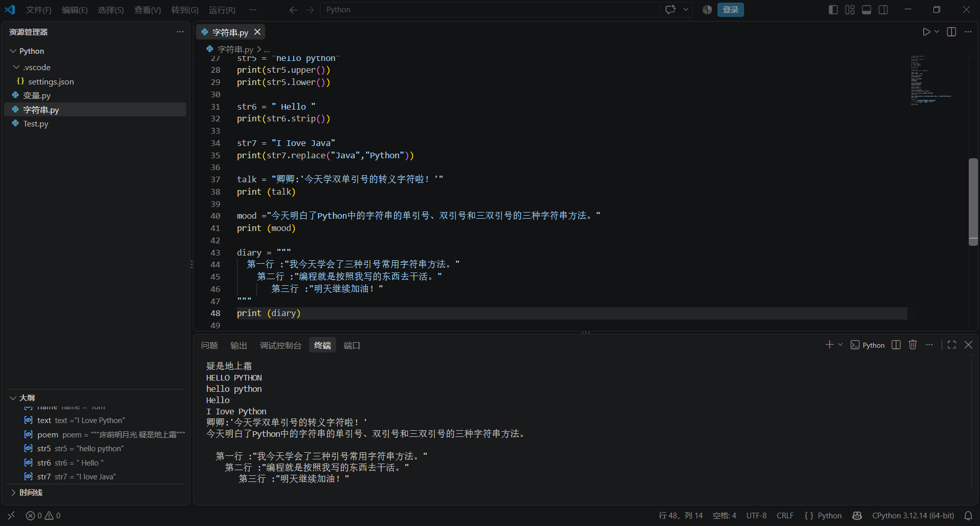This screenshot has width=980, height=526.
Task: Close the terminal panel
Action: pos(968,345)
